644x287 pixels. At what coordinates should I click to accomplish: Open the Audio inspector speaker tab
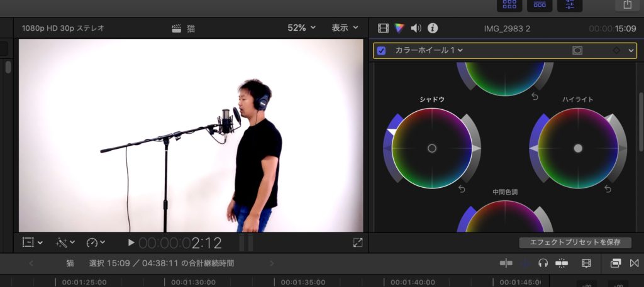[x=416, y=28]
